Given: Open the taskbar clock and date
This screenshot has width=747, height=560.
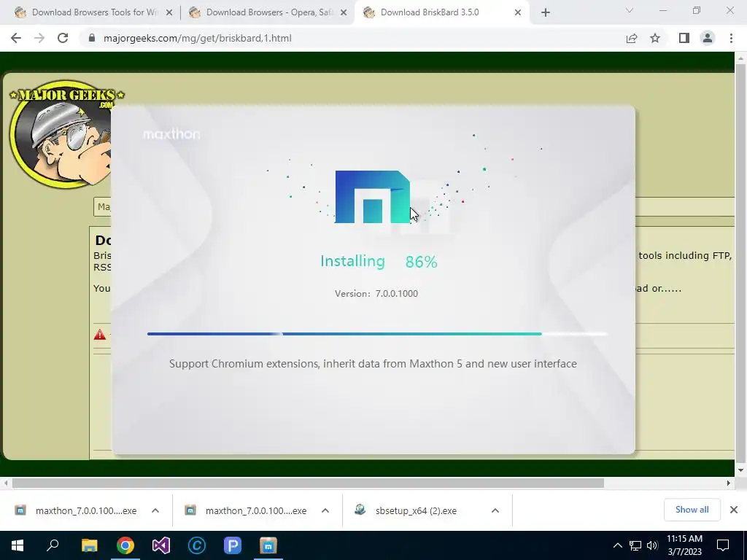Looking at the screenshot, I should coord(684,545).
